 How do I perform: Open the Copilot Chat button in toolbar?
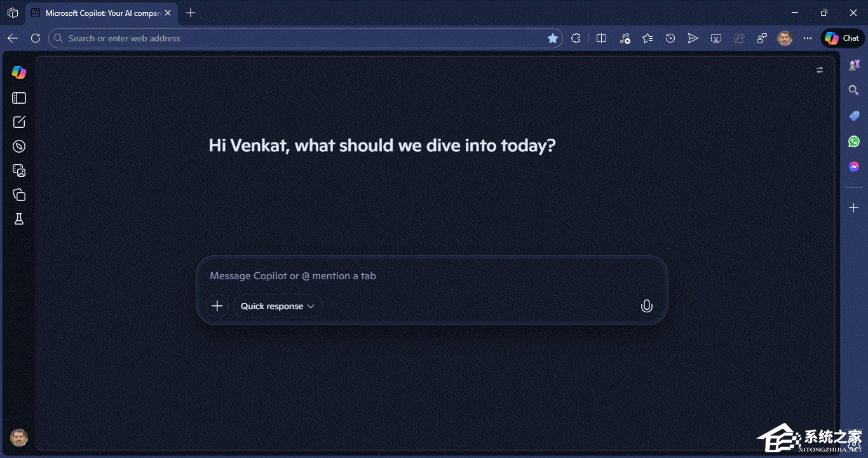pyautogui.click(x=843, y=38)
